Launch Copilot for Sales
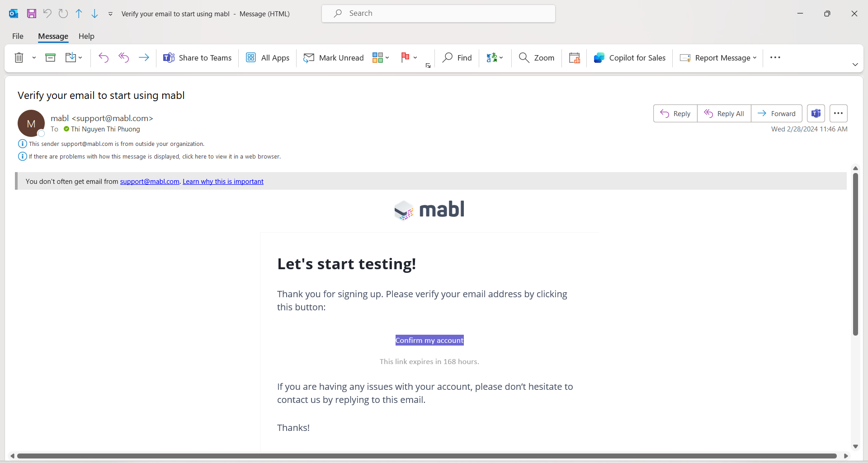The image size is (868, 463). click(629, 57)
